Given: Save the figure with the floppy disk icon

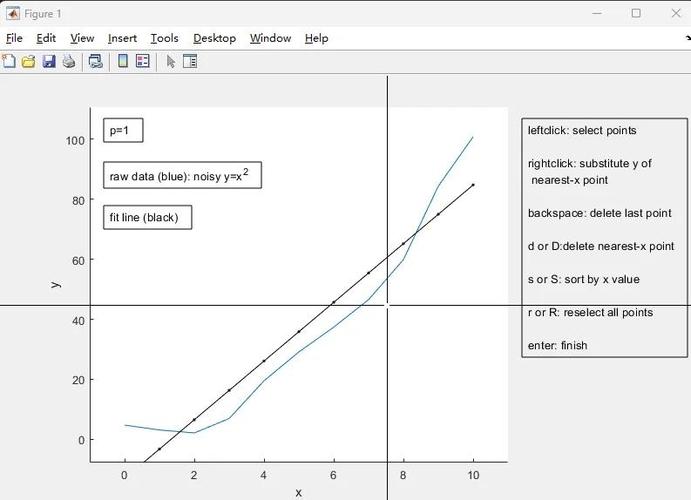Looking at the screenshot, I should click(x=49, y=61).
